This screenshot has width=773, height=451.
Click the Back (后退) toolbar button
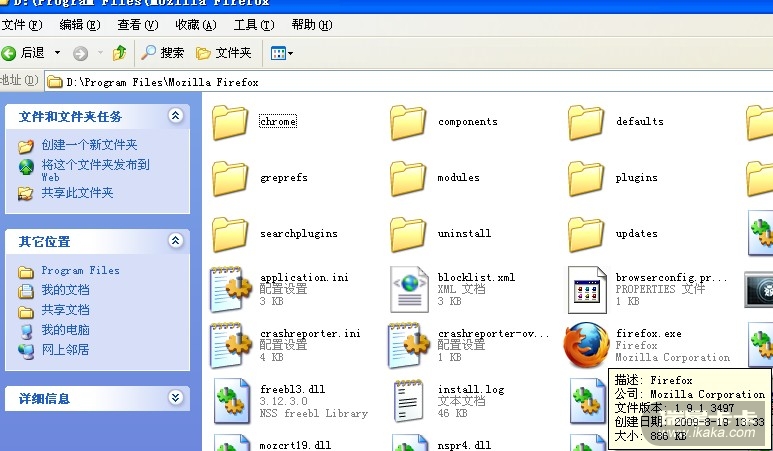click(23, 53)
